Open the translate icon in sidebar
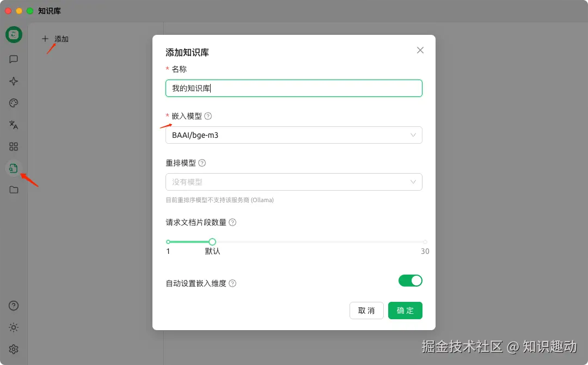 14,125
